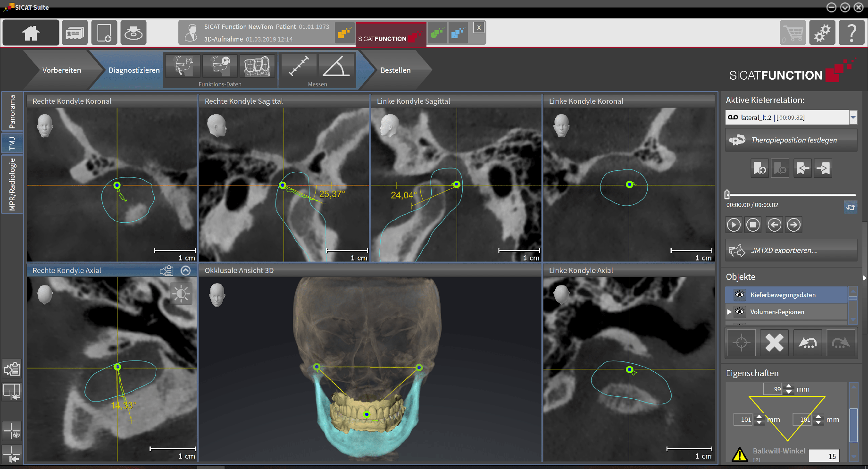This screenshot has width=868, height=469.
Task: Switch to the MPR/Radiologie workspace tab
Action: tap(12, 184)
